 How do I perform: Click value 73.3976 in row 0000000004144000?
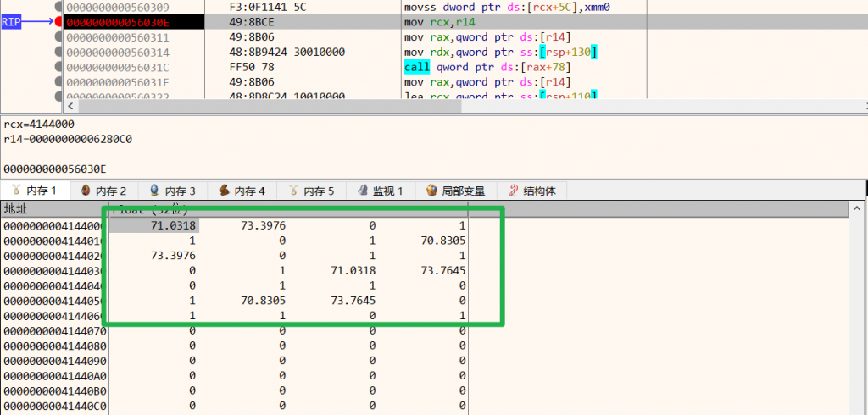264,225
